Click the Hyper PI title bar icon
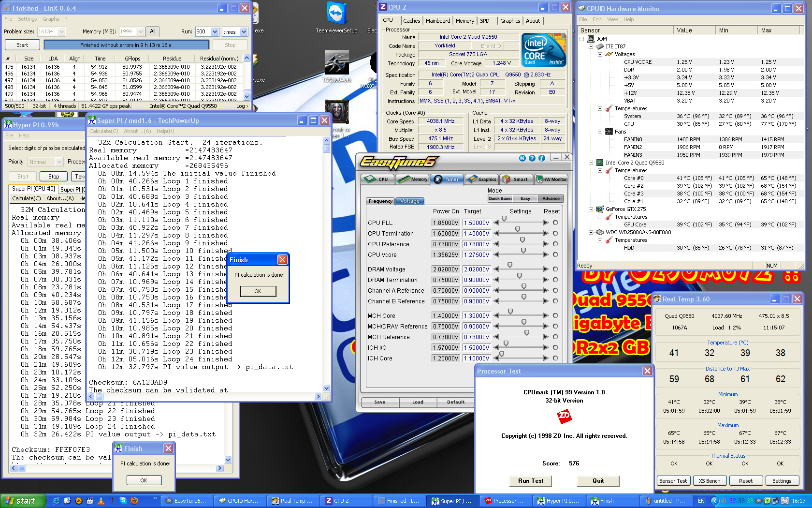812x508 pixels. point(8,124)
